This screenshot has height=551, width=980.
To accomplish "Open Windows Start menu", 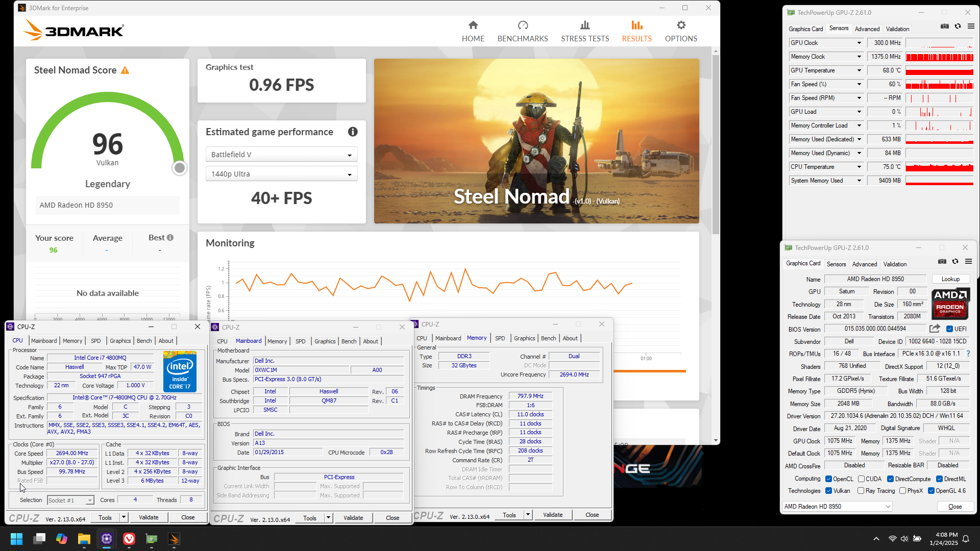I will pyautogui.click(x=16, y=539).
